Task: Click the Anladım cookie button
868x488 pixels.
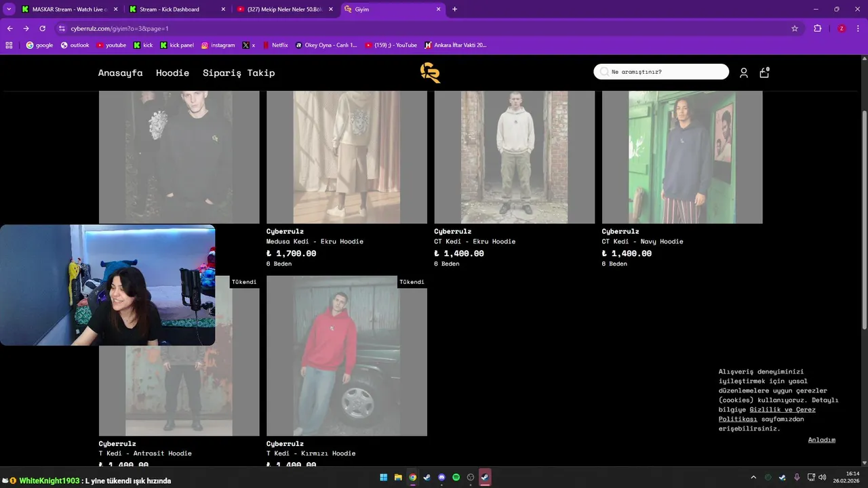Action: click(x=821, y=440)
